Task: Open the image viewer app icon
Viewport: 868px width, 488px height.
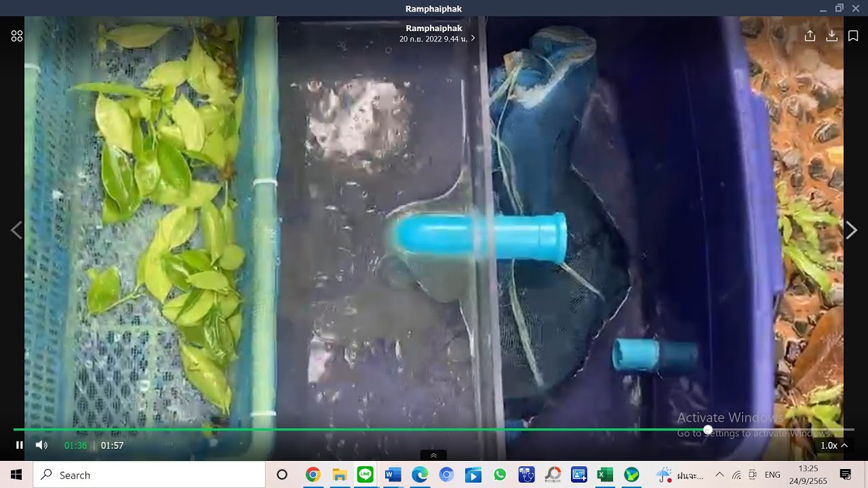Action: [579, 474]
